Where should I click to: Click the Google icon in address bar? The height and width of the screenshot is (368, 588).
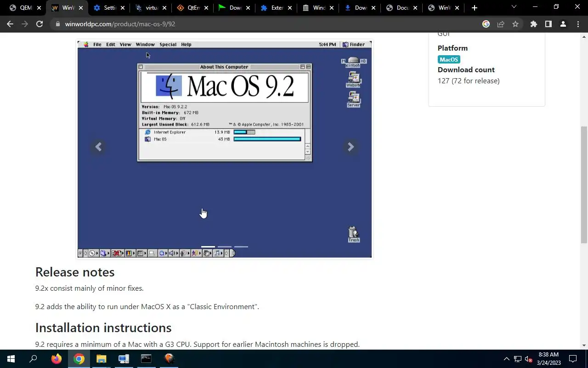pyautogui.click(x=486, y=24)
